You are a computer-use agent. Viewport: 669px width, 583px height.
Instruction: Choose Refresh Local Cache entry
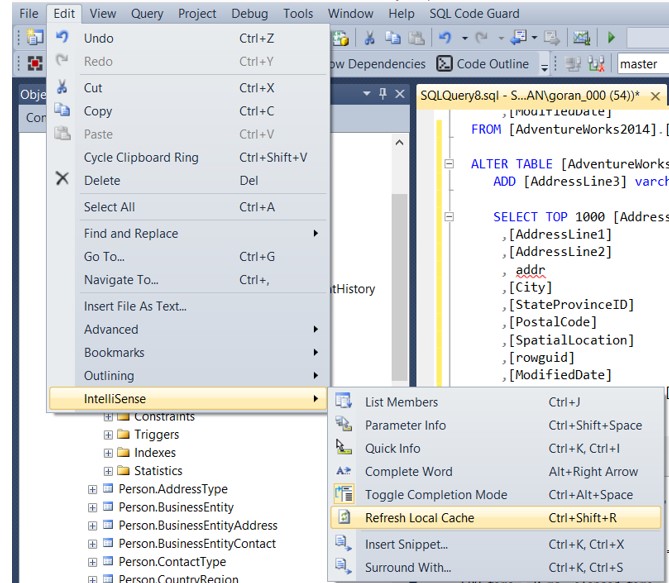496,518
